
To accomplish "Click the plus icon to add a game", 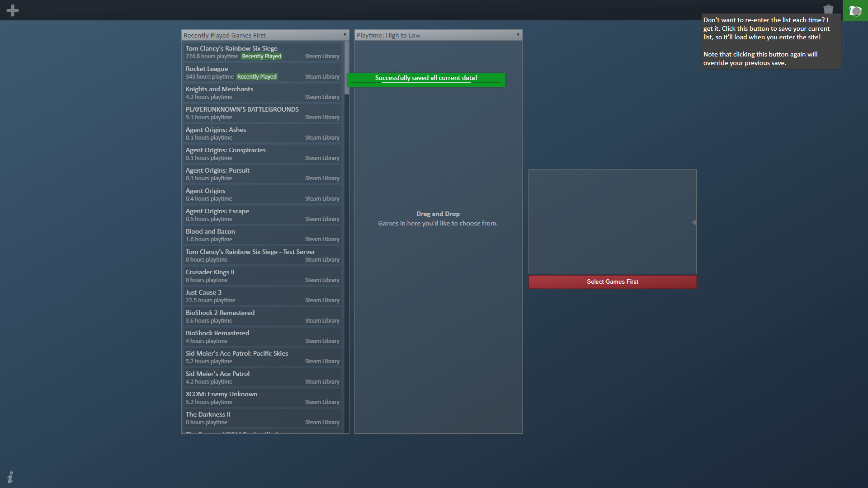I will click(13, 10).
